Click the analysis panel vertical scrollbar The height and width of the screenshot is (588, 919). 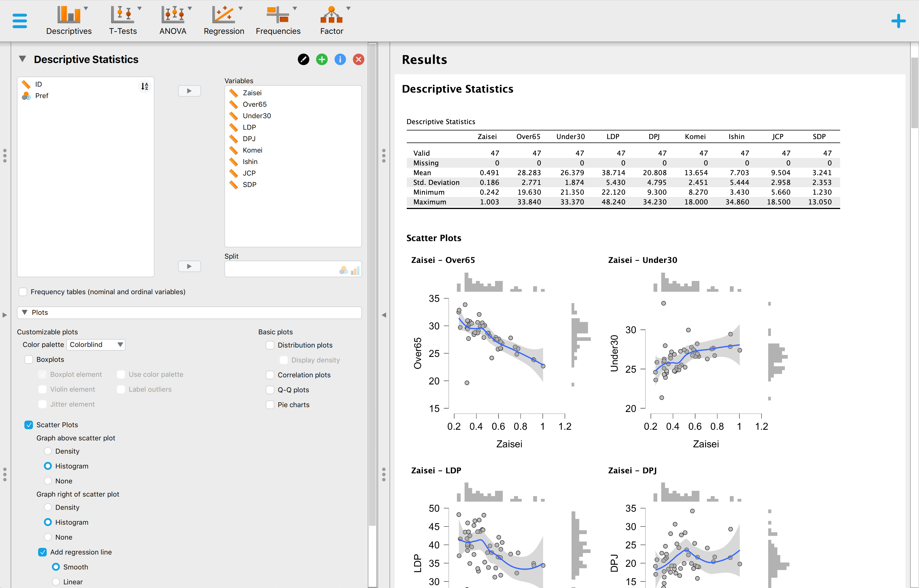372,284
